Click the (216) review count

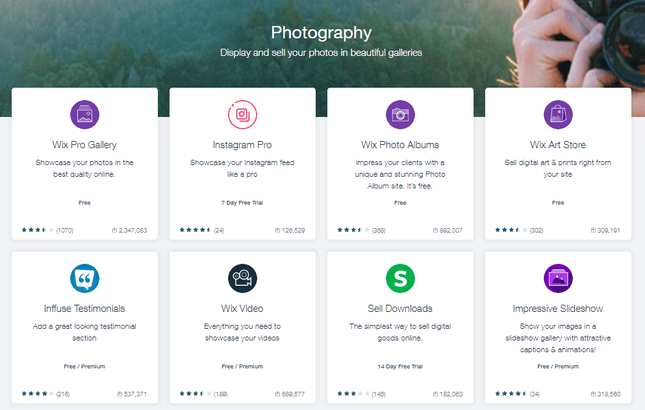63,394
